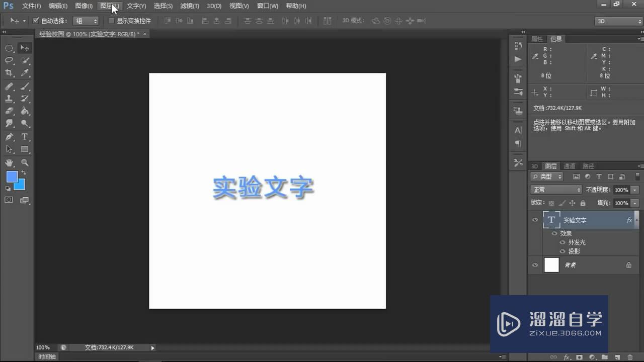Select the Eyedropper tool

coord(25,73)
